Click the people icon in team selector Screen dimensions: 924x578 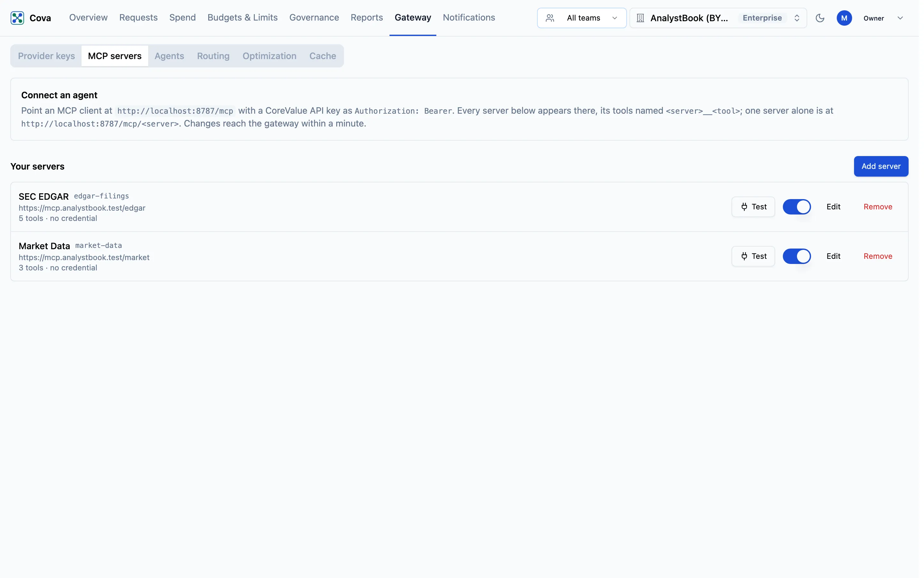coord(550,18)
